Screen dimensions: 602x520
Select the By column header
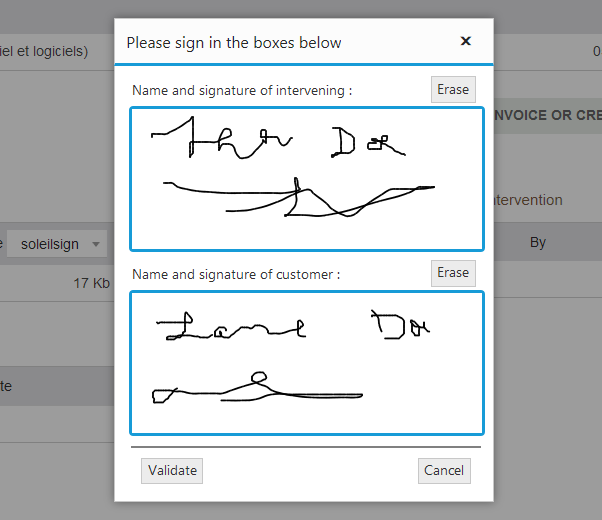tap(538, 242)
